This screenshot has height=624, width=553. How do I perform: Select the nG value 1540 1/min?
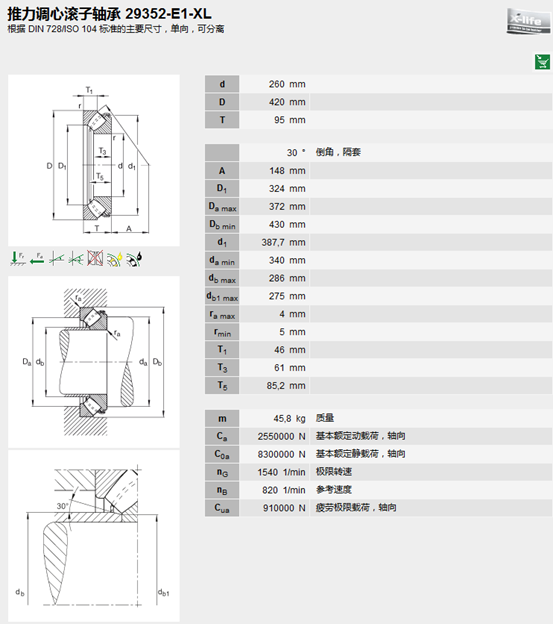281,472
